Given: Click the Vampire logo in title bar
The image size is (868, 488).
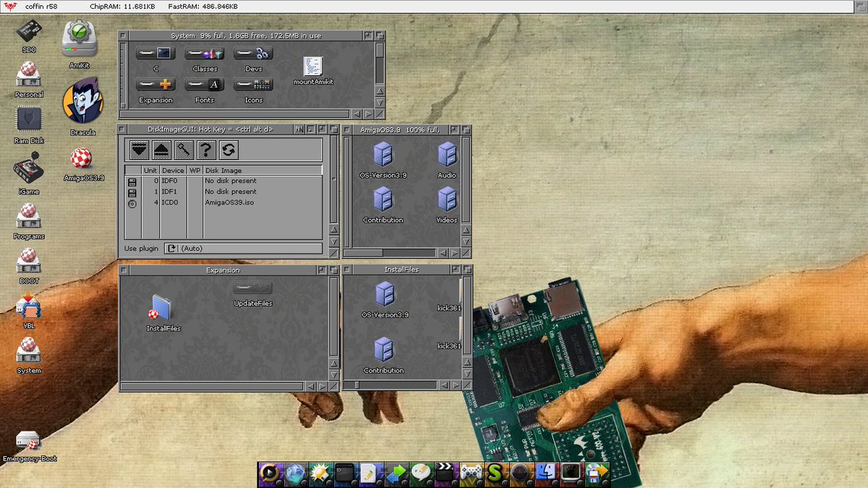Looking at the screenshot, I should [12, 7].
